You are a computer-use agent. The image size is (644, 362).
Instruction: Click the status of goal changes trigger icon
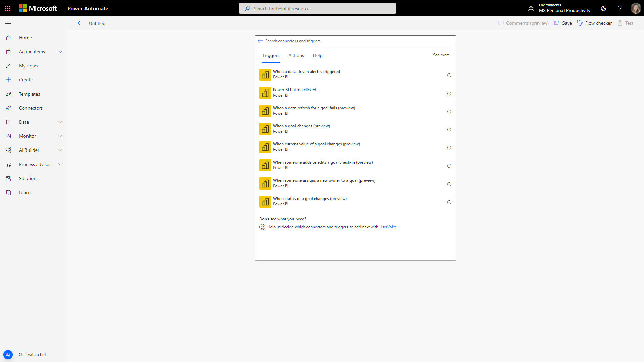[265, 201]
